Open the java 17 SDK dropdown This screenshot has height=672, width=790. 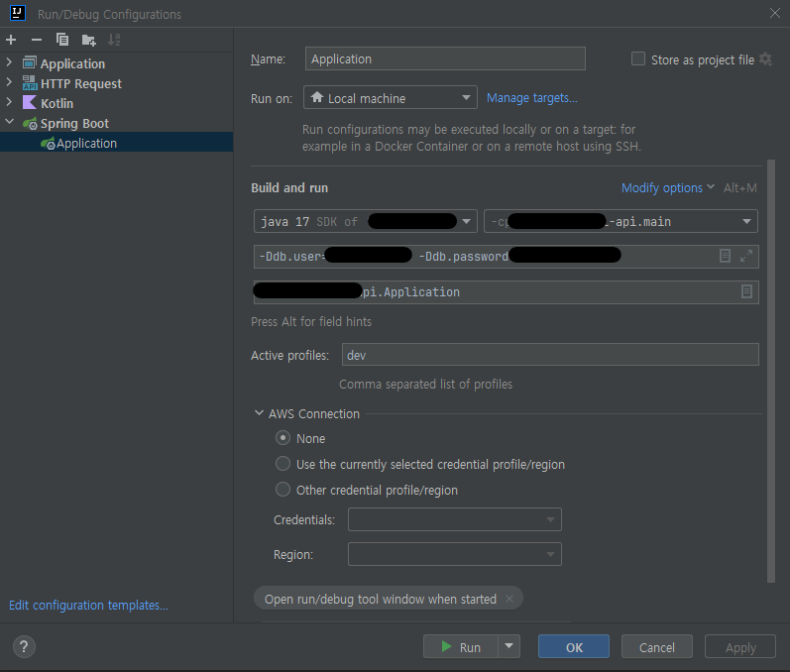tap(366, 221)
